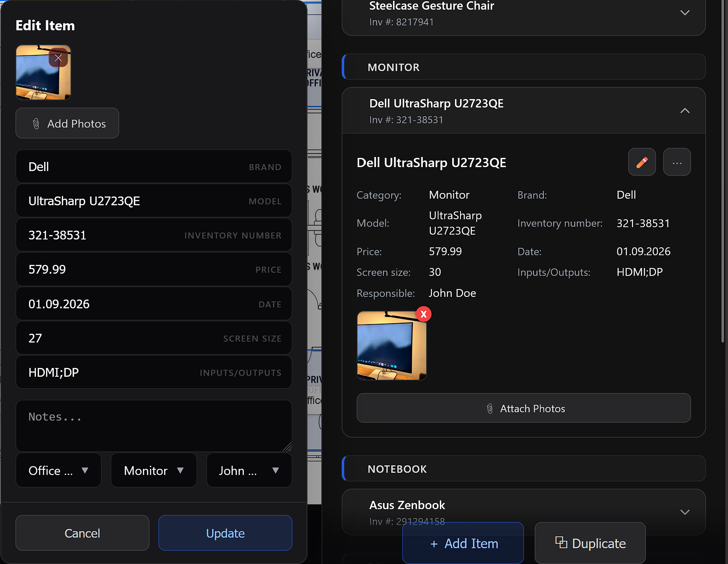Click the John Doe responsible value
Viewport: 728px width, 564px height.
[452, 293]
